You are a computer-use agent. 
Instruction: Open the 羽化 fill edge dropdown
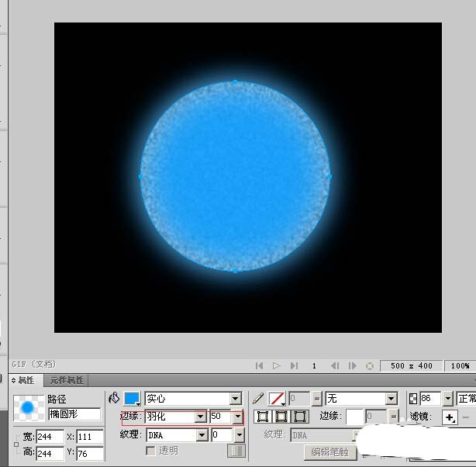tap(176, 417)
